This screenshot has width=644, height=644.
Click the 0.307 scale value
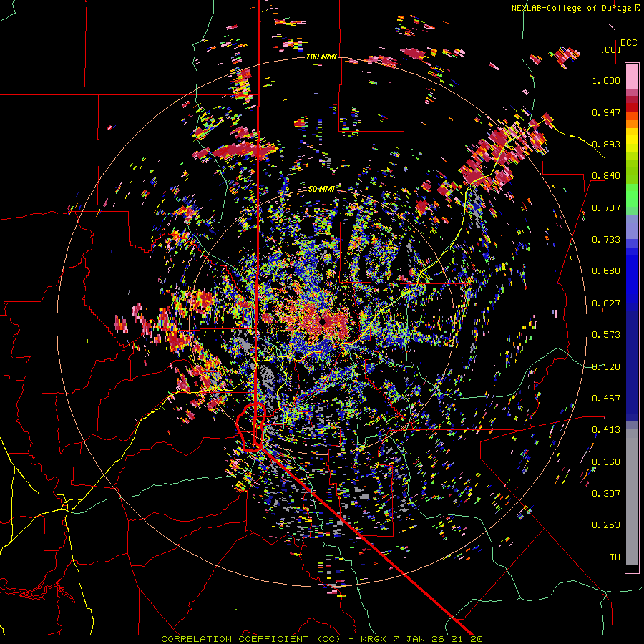click(x=606, y=494)
